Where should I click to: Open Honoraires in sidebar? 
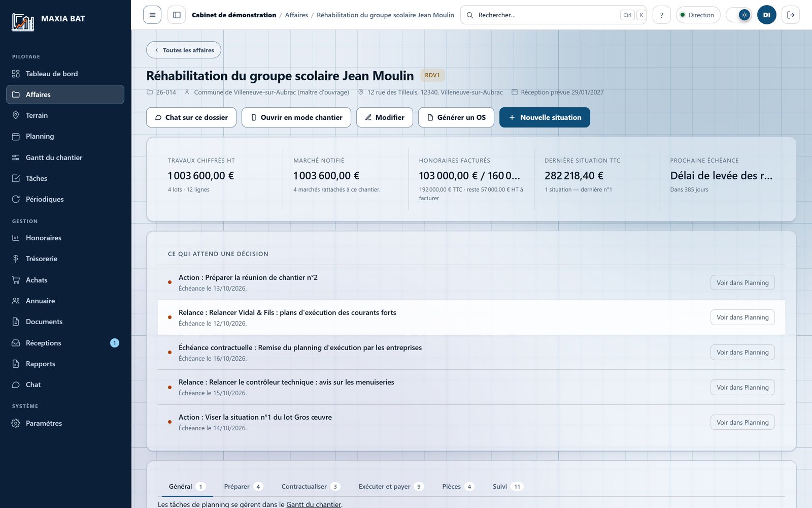point(65,238)
